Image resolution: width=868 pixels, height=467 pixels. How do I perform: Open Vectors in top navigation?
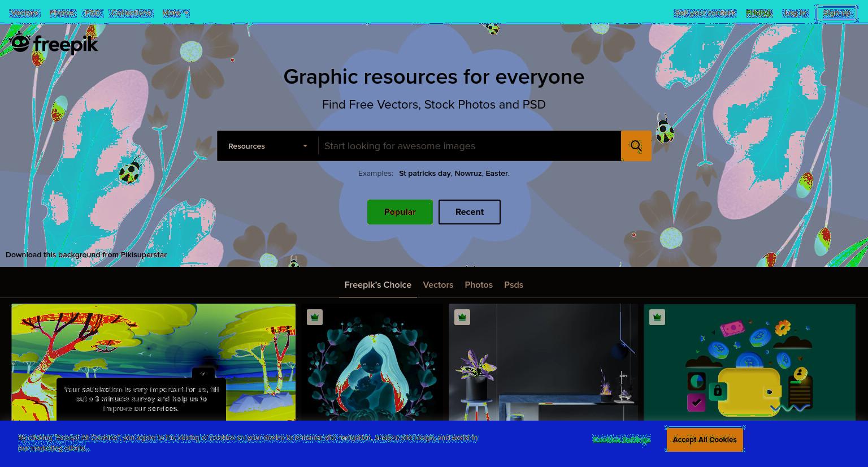pos(25,13)
